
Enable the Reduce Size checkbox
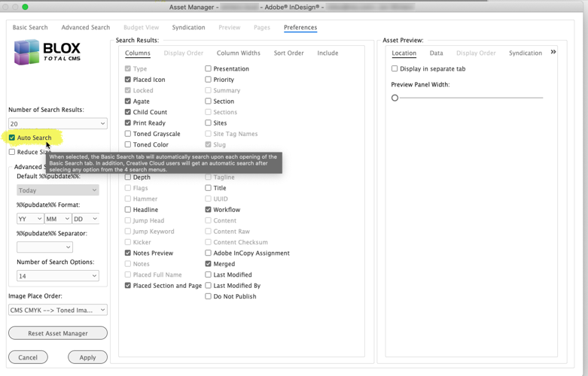coord(12,152)
